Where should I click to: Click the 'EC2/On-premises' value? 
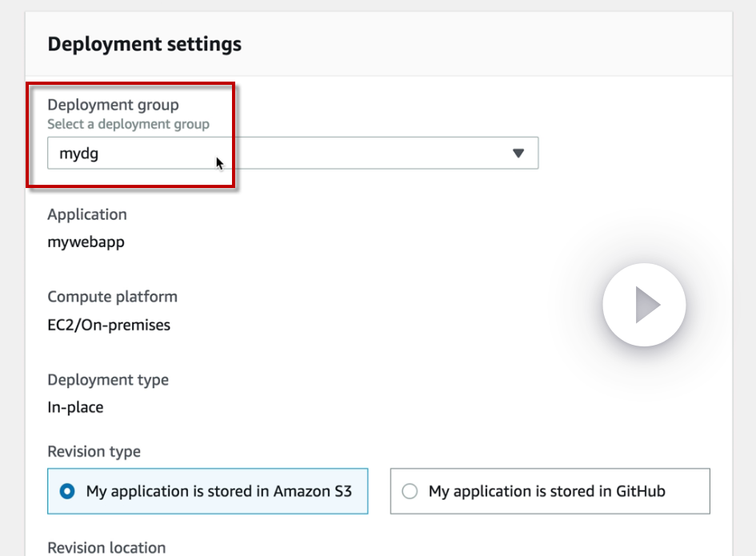pos(109,325)
